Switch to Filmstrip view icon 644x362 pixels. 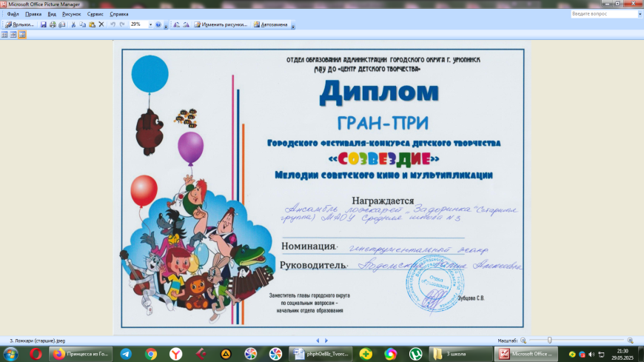tap(13, 35)
